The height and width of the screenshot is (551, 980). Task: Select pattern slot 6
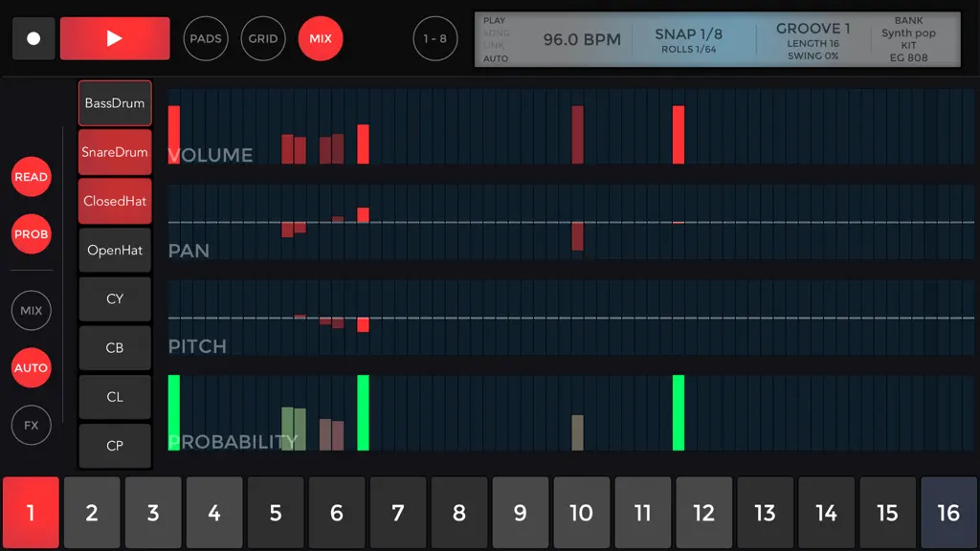pyautogui.click(x=336, y=513)
